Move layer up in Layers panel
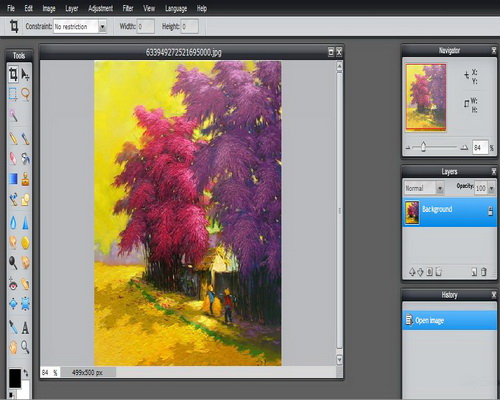500x400 pixels. click(412, 272)
